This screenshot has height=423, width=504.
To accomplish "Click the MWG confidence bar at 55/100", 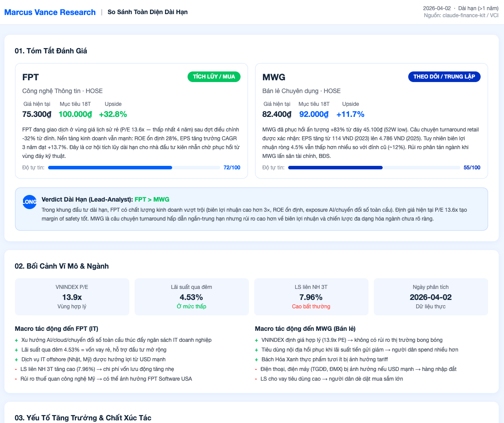I will point(374,168).
